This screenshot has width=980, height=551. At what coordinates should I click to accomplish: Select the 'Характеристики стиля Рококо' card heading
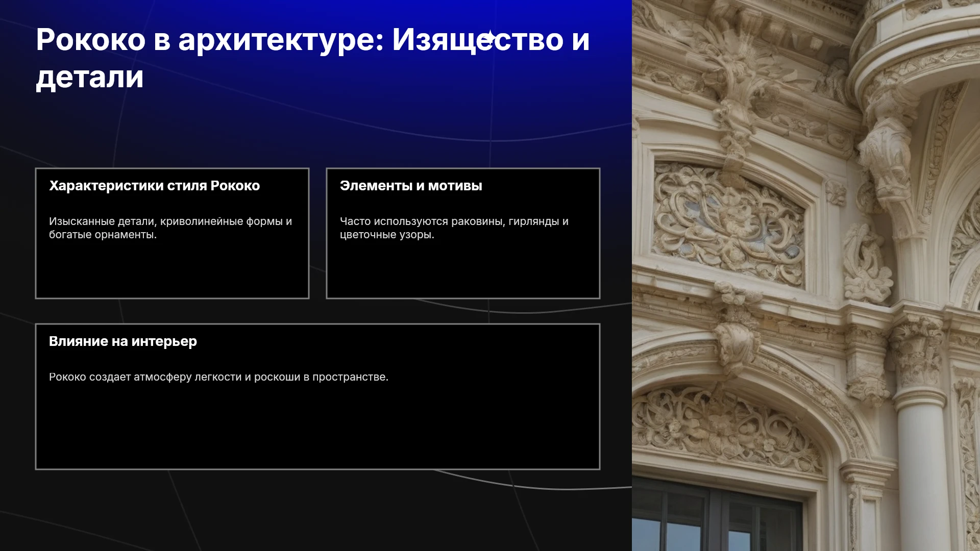154,186
